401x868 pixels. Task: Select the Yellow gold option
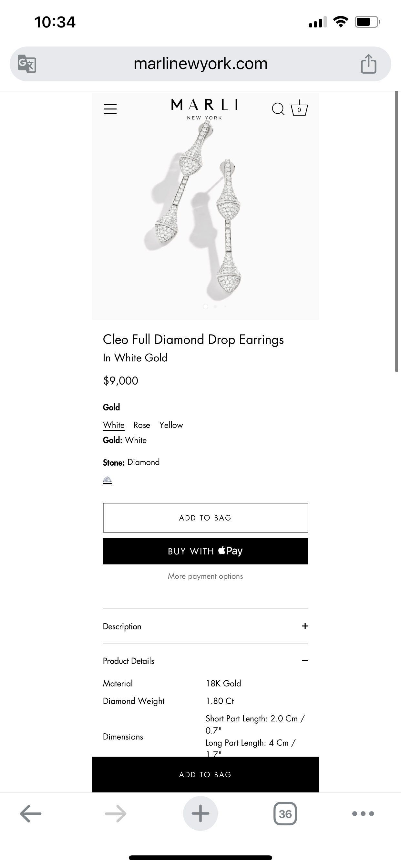click(171, 425)
